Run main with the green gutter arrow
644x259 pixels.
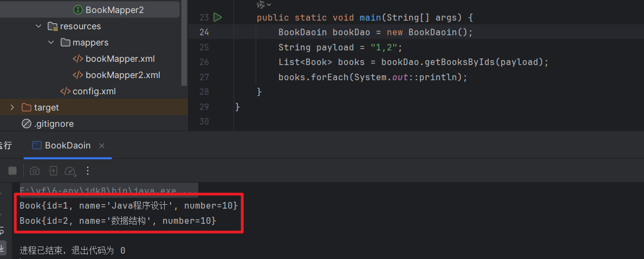218,18
